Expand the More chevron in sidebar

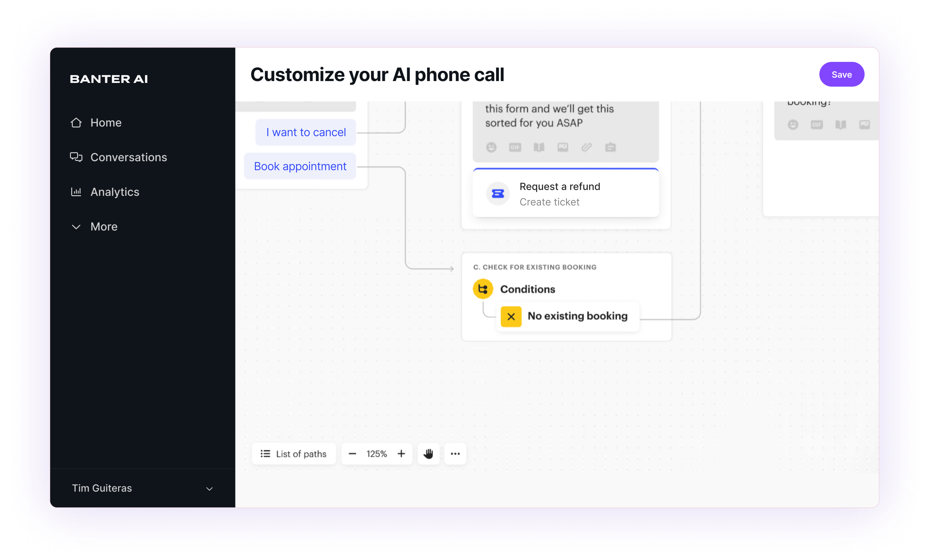pos(76,227)
